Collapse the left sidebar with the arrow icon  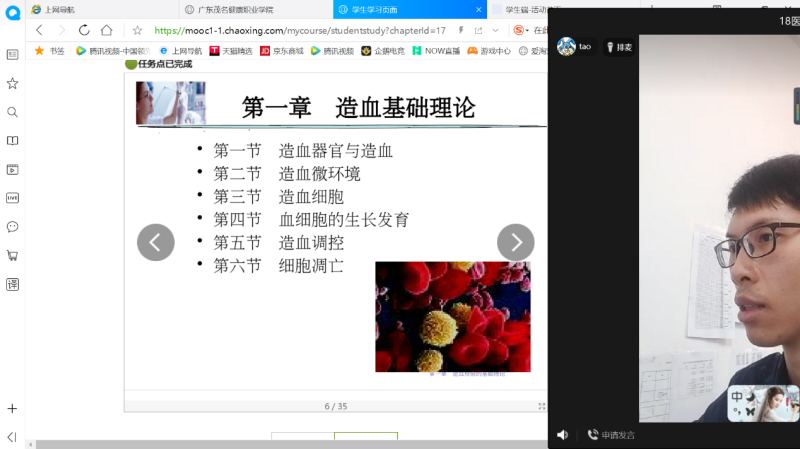[x=12, y=437]
